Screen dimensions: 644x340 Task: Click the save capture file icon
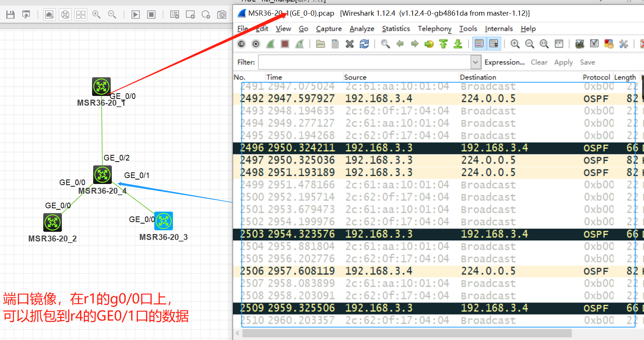tap(335, 44)
